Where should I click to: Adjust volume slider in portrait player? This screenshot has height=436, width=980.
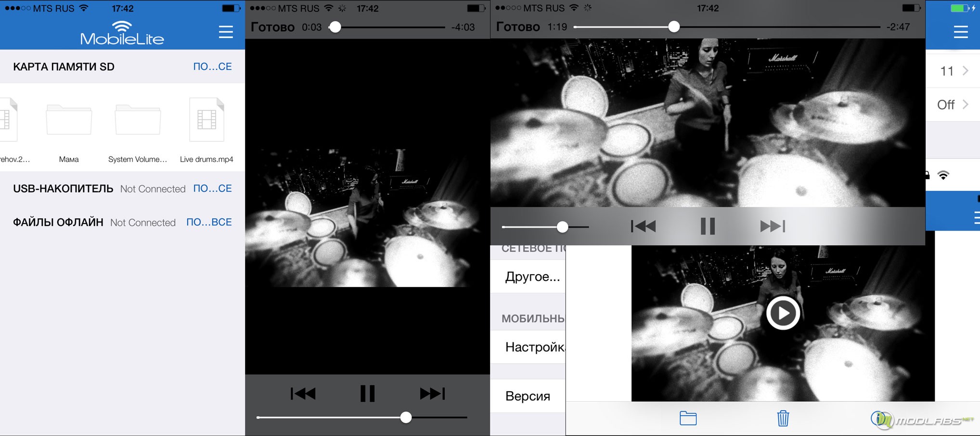[x=406, y=417]
